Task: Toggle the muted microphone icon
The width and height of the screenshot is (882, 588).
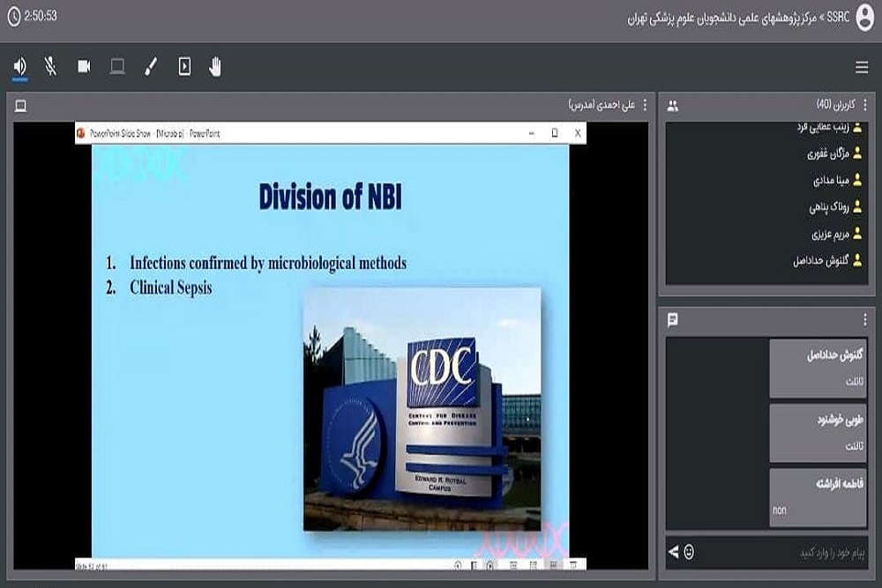Action: (51, 67)
